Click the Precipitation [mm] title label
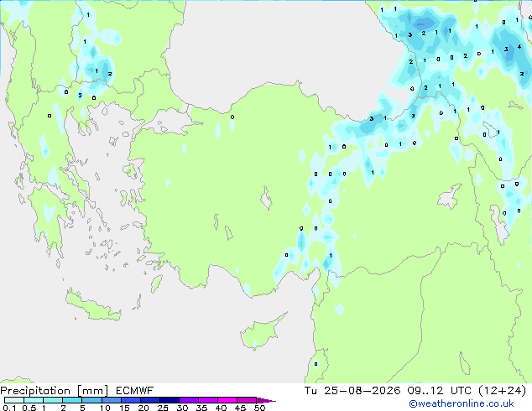Image resolution: width=532 pixels, height=411 pixels. point(55,391)
